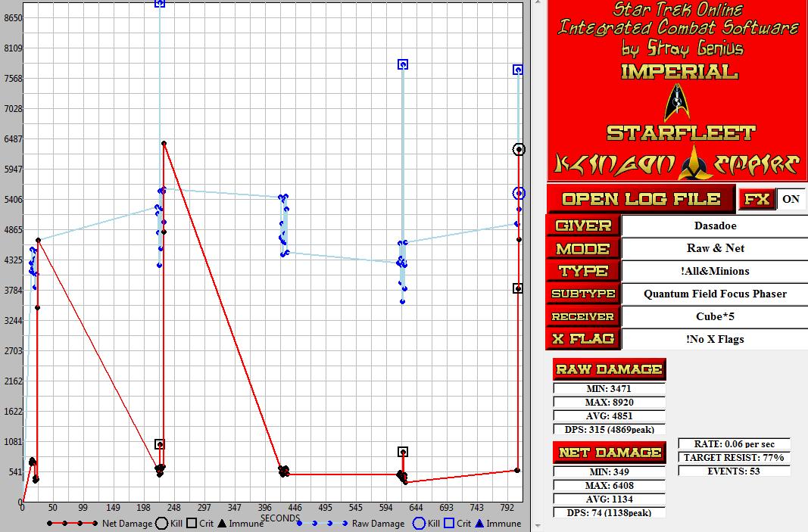Click the Starfleet delta emblem

click(677, 102)
